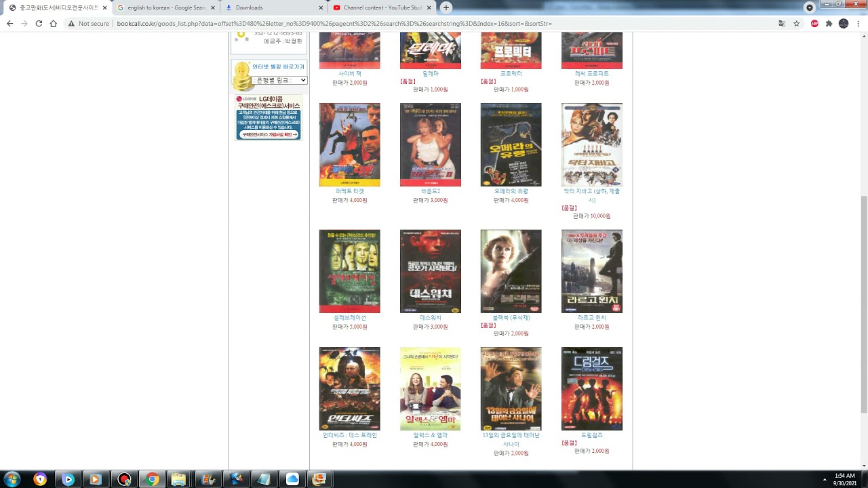Click the 드림걸즈 cover thumbnail
Image resolution: width=868 pixels, height=488 pixels.
click(591, 388)
